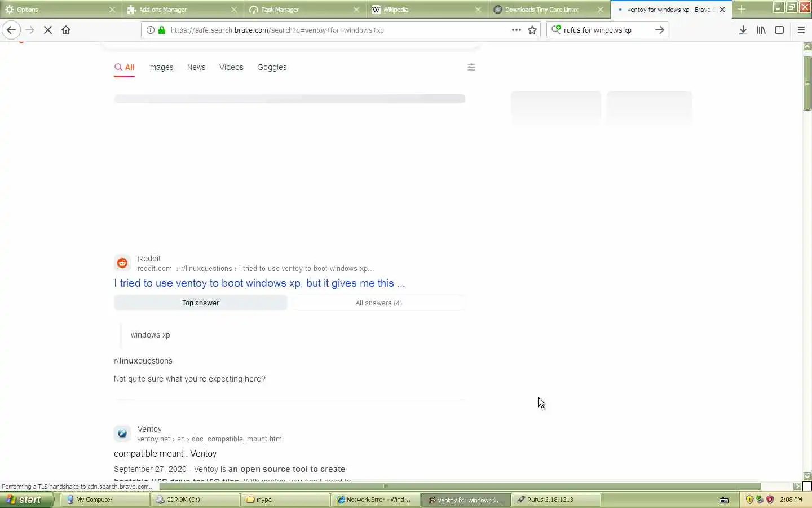Click the horizontal scrollbar right arrow
Viewport: 812px width, 508px height.
(797, 486)
